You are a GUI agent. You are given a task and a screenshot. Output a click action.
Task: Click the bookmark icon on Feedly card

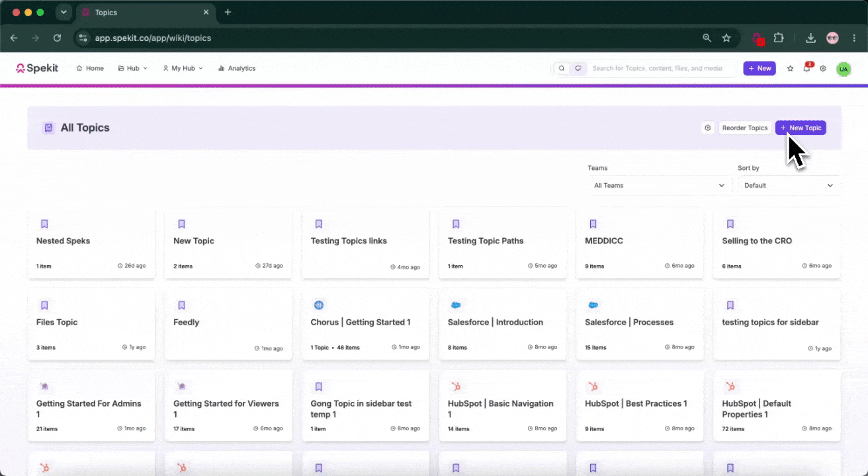coord(181,305)
